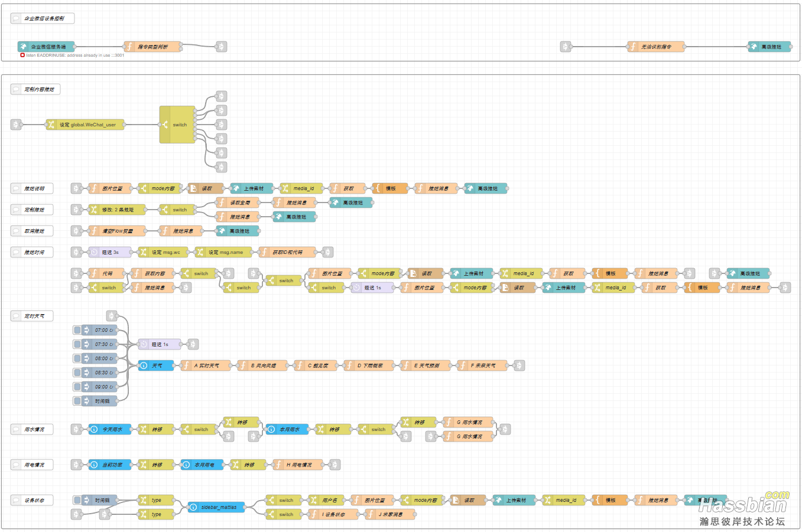Select the 定制推送 comment node
This screenshot has width=802, height=532.
[x=32, y=210]
